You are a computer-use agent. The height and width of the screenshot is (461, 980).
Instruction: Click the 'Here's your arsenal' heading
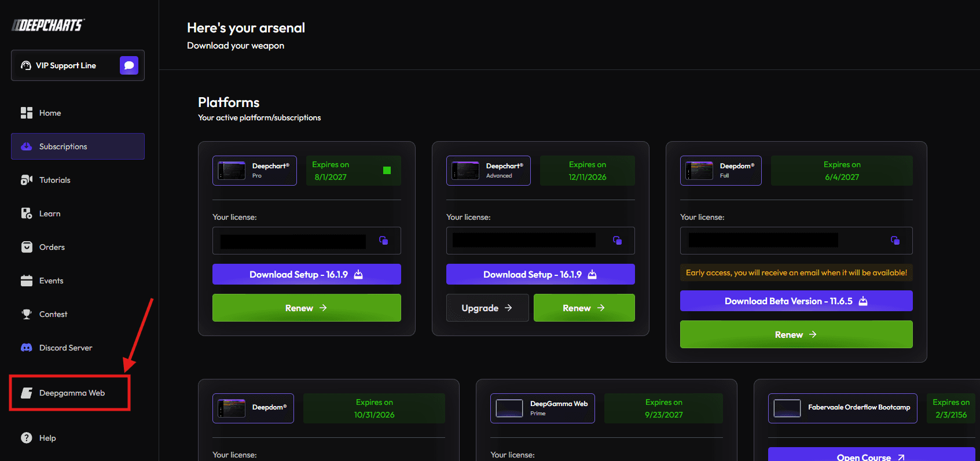point(246,28)
